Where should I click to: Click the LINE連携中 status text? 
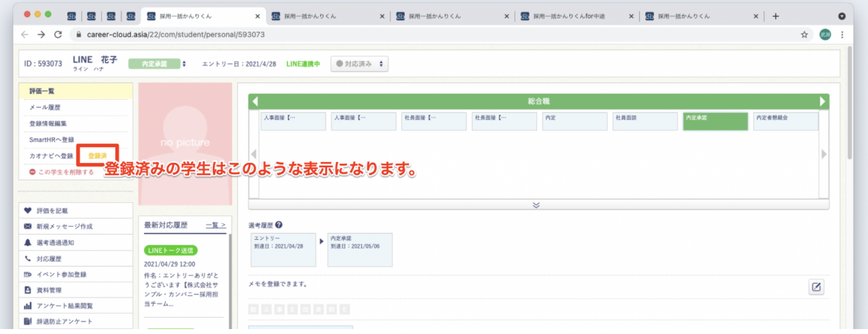pyautogui.click(x=303, y=64)
